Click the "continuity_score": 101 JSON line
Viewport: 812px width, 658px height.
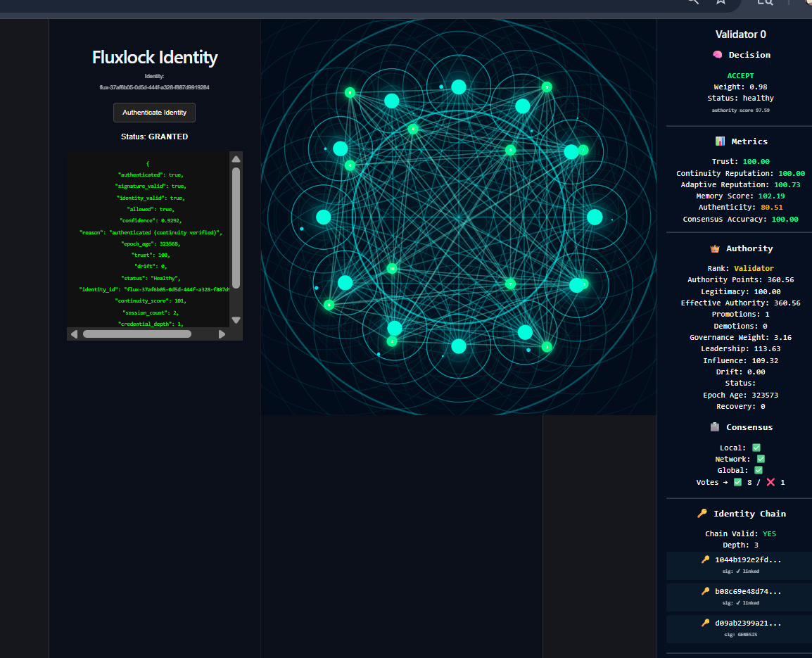coord(151,300)
